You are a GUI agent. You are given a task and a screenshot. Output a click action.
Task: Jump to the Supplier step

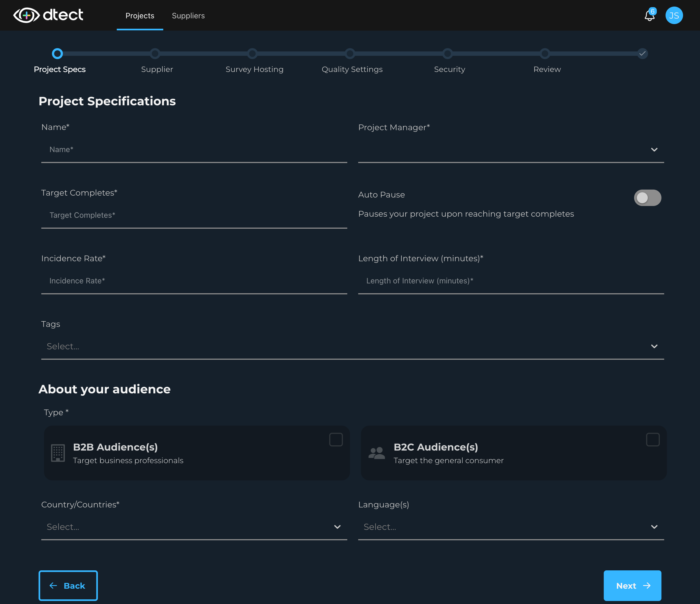(x=155, y=53)
